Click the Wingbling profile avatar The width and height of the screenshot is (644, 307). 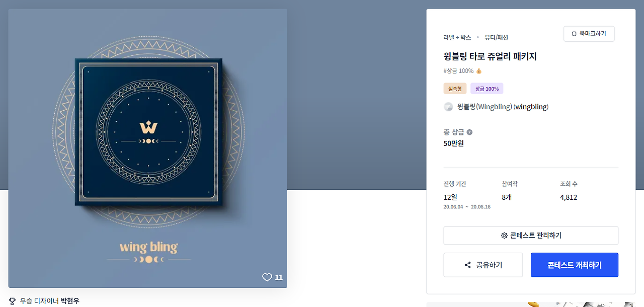(448, 107)
